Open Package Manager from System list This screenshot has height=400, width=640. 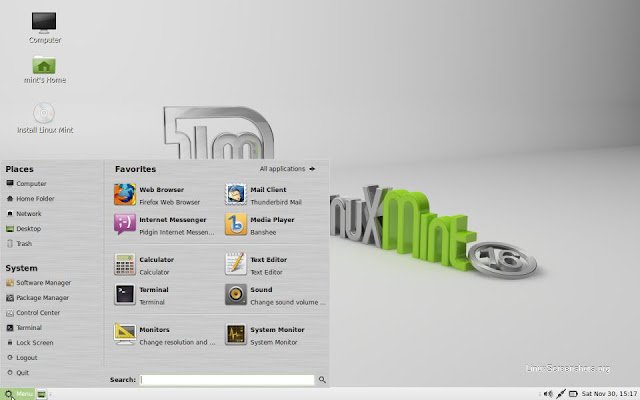[37, 298]
